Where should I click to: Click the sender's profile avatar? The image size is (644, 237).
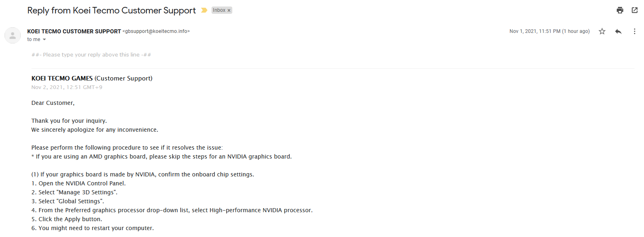click(13, 35)
